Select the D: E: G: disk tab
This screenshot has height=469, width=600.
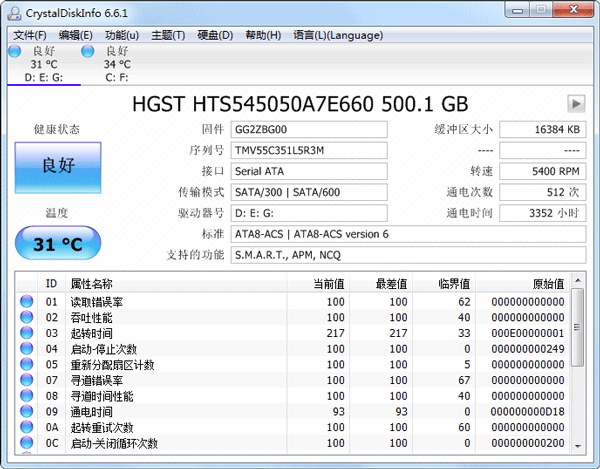(44, 64)
